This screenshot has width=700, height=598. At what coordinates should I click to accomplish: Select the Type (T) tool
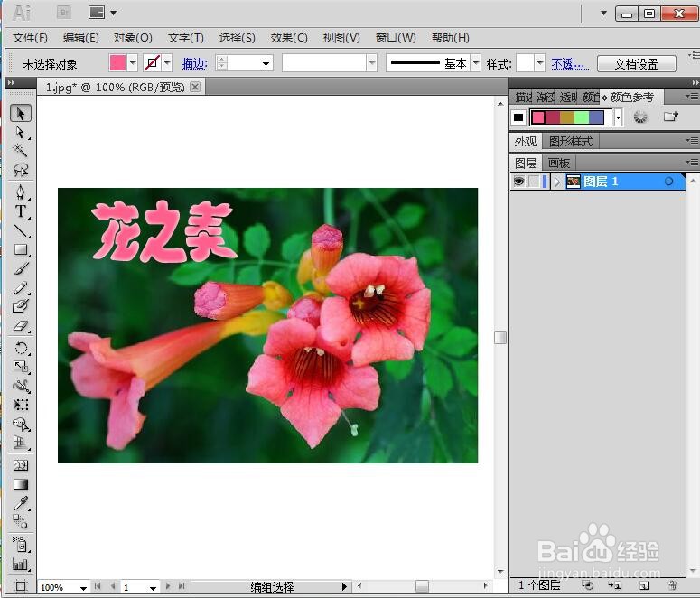pos(21,211)
